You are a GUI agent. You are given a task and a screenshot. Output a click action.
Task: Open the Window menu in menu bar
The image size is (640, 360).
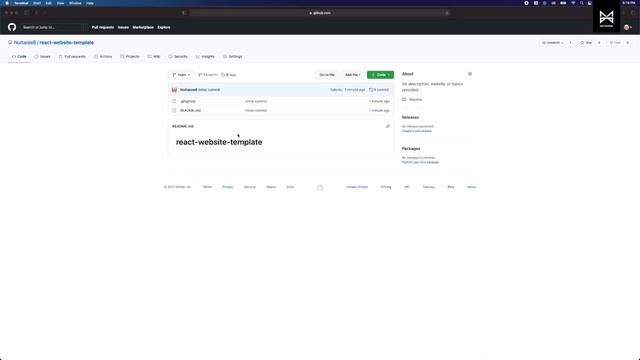tap(75, 3)
